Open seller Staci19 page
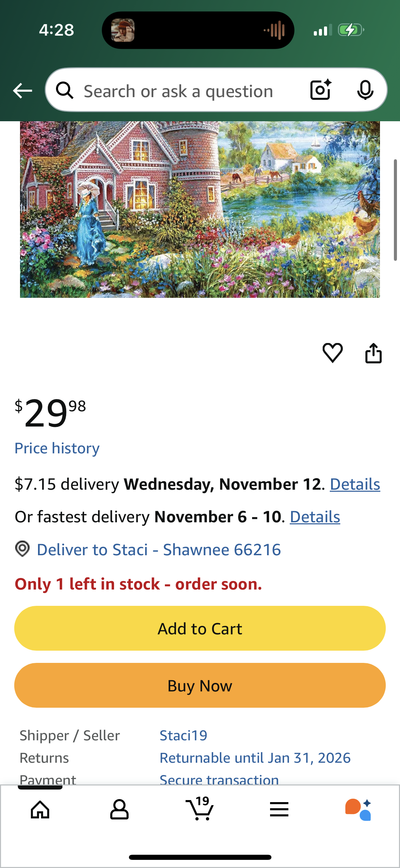This screenshot has height=868, width=400. tap(183, 736)
